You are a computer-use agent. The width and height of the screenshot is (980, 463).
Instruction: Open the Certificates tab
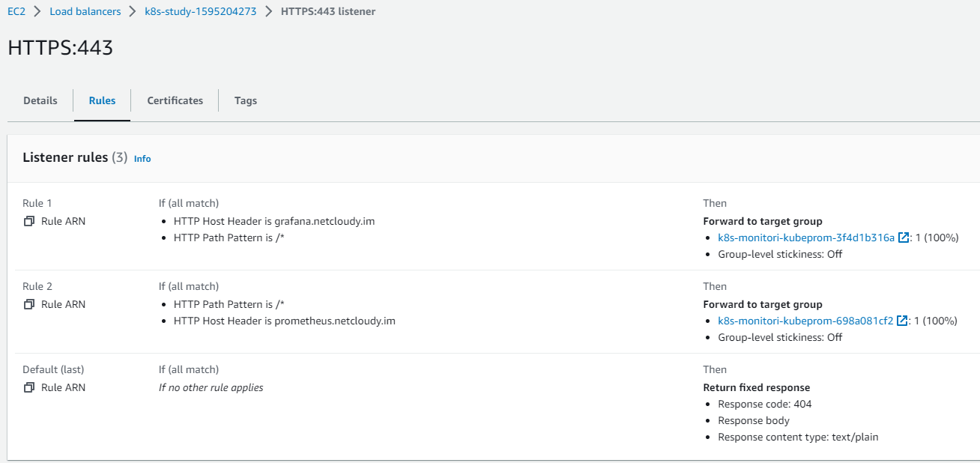tap(175, 100)
